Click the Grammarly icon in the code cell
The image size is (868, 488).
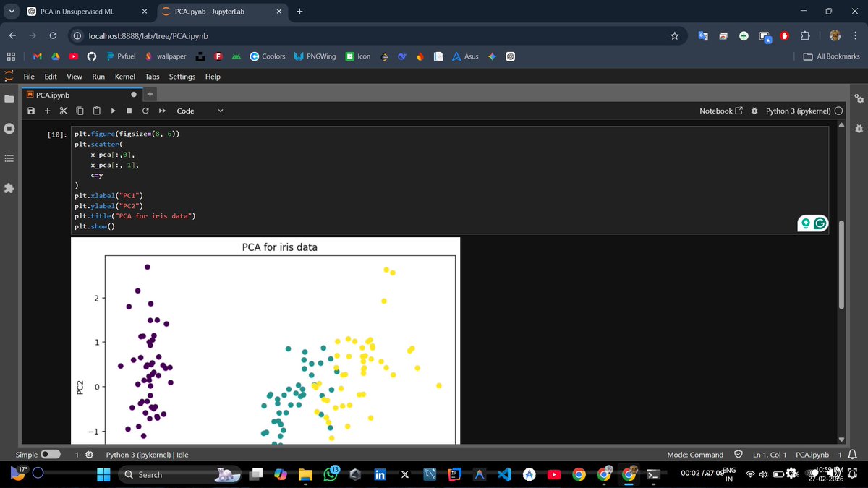820,223
